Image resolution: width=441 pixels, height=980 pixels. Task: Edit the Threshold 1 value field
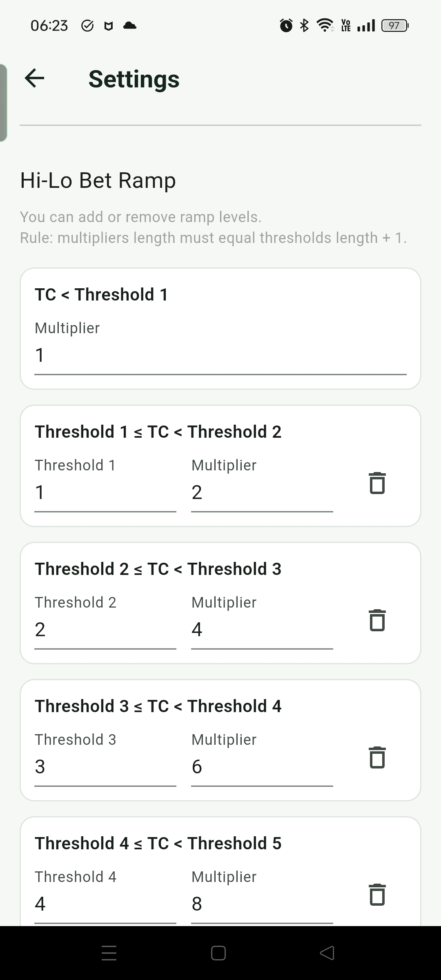pyautogui.click(x=105, y=485)
